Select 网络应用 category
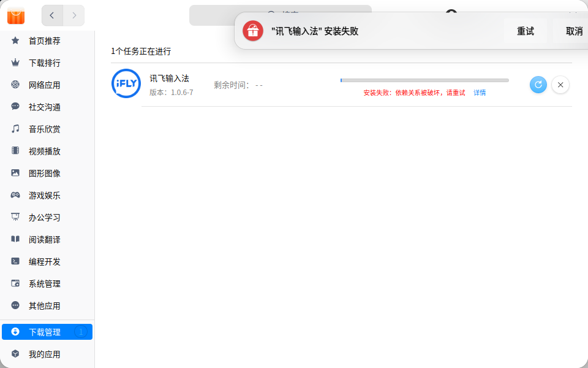Viewport: 588px width, 368px height. point(47,85)
